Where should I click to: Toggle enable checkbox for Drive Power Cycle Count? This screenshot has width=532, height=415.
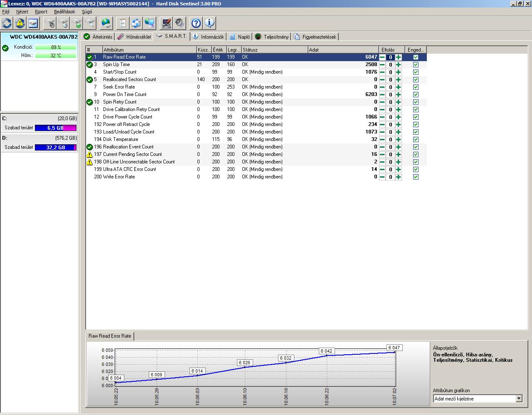coord(416,117)
